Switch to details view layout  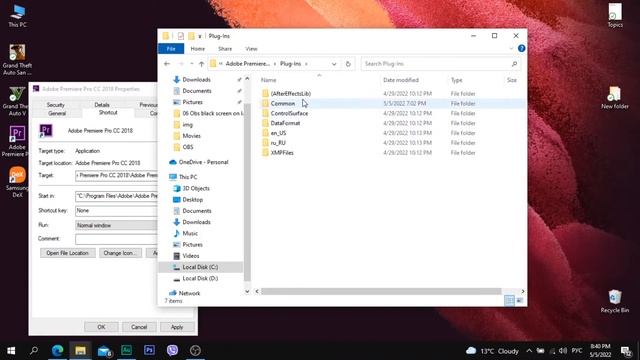tap(509, 300)
